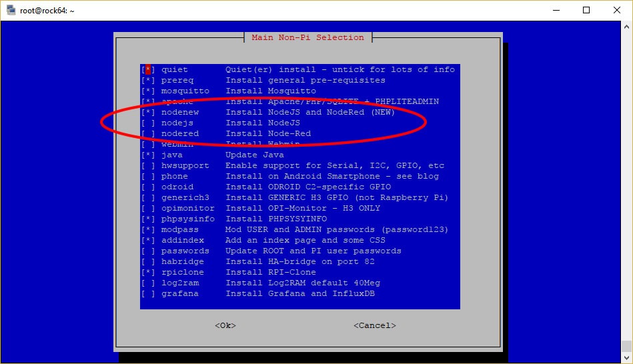Click the scrollbar down arrow
Image resolution: width=633 pixels, height=364 pixels.
click(x=626, y=357)
